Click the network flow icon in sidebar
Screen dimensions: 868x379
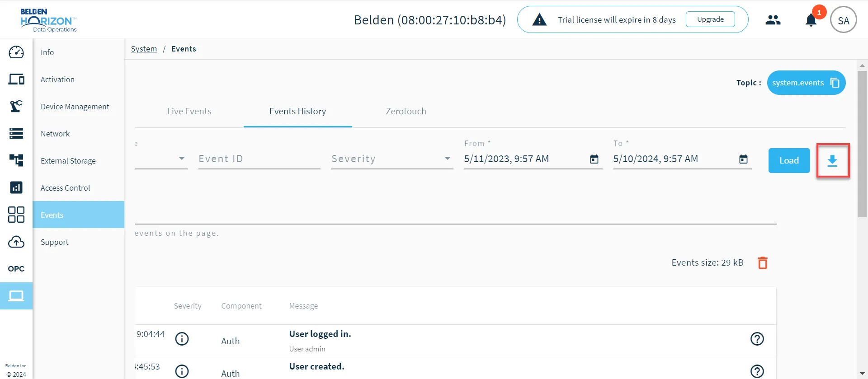pos(16,160)
